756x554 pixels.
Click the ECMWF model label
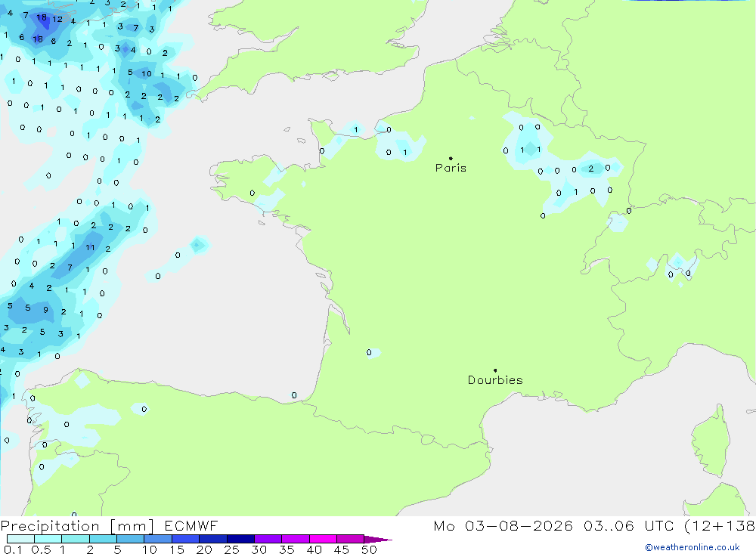(191, 525)
